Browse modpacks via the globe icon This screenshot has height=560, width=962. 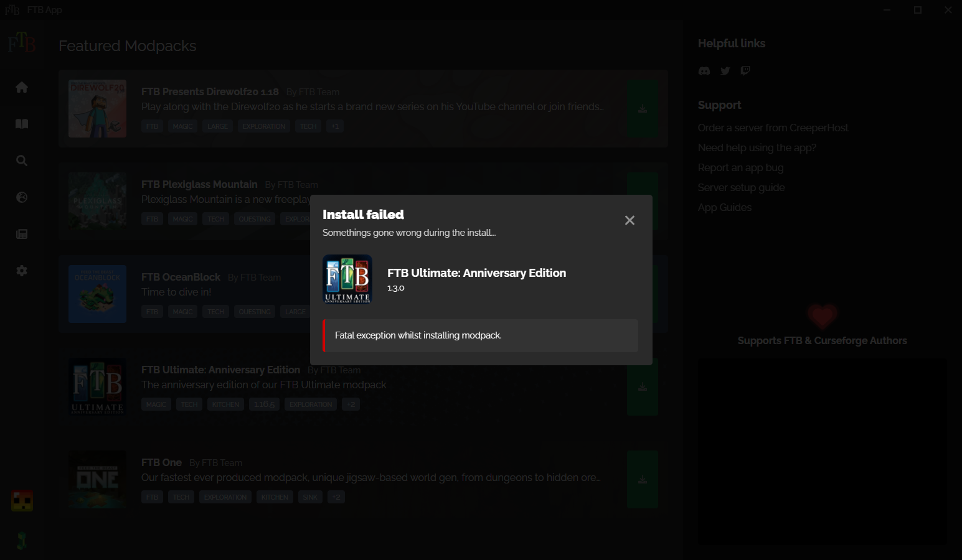click(22, 197)
